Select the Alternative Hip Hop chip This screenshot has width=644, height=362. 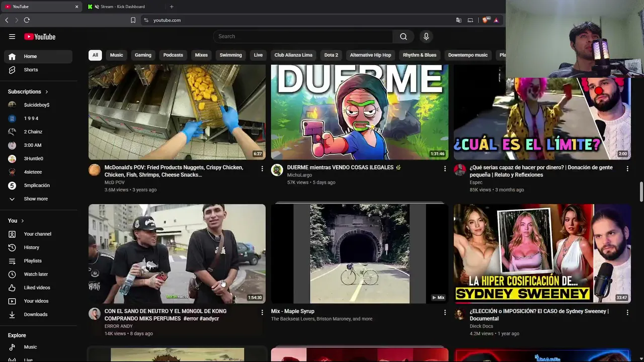pyautogui.click(x=370, y=55)
